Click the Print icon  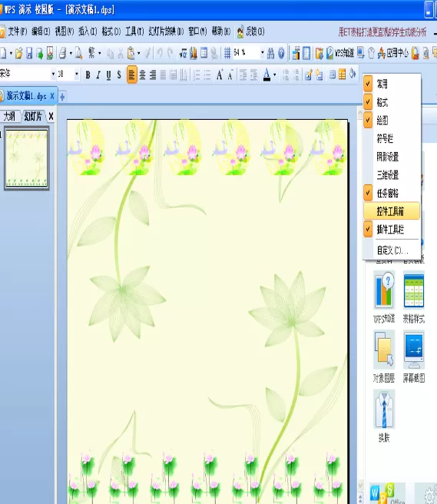(63, 53)
